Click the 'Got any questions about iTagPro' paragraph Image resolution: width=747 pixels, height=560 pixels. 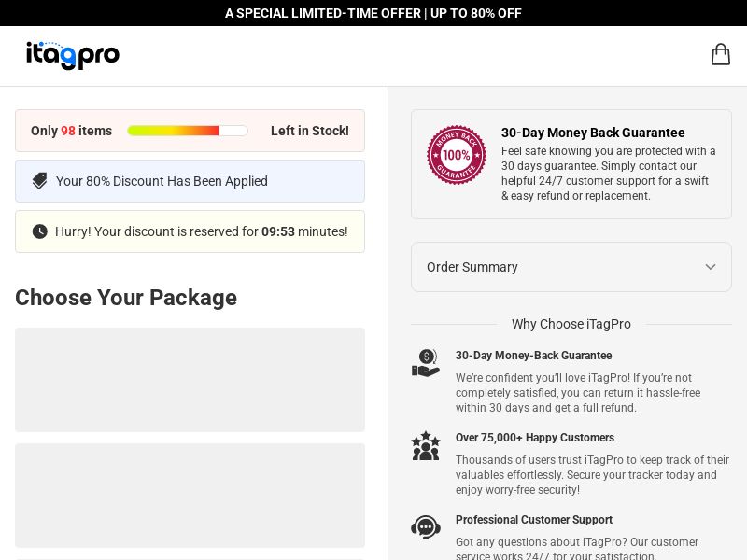pyautogui.click(x=577, y=549)
